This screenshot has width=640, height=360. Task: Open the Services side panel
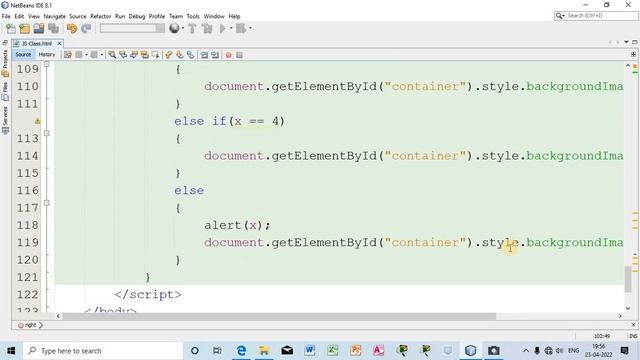click(x=5, y=120)
